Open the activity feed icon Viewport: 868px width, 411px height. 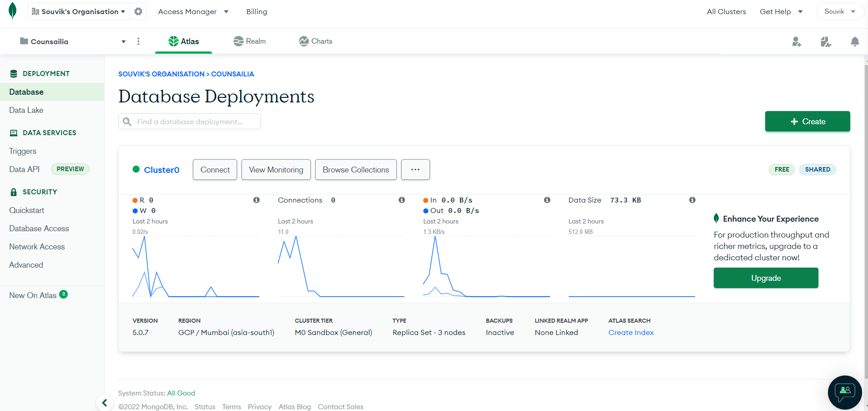pyautogui.click(x=826, y=41)
